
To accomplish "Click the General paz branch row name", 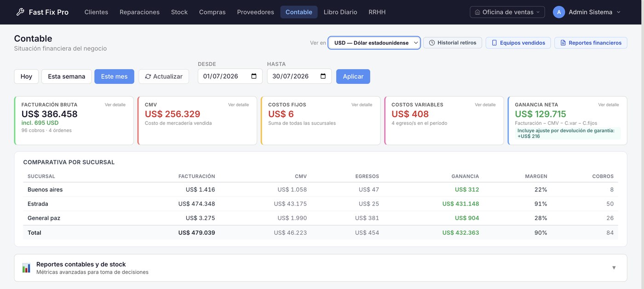I will tap(44, 218).
